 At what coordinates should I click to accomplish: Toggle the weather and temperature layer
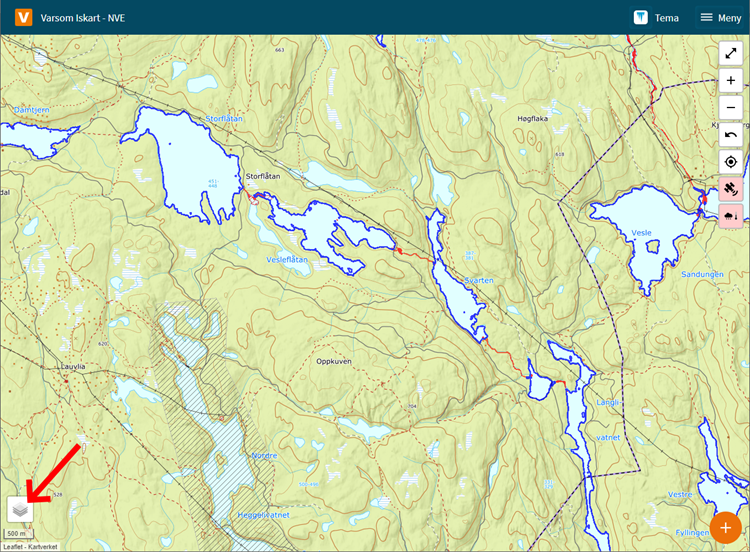point(731,216)
